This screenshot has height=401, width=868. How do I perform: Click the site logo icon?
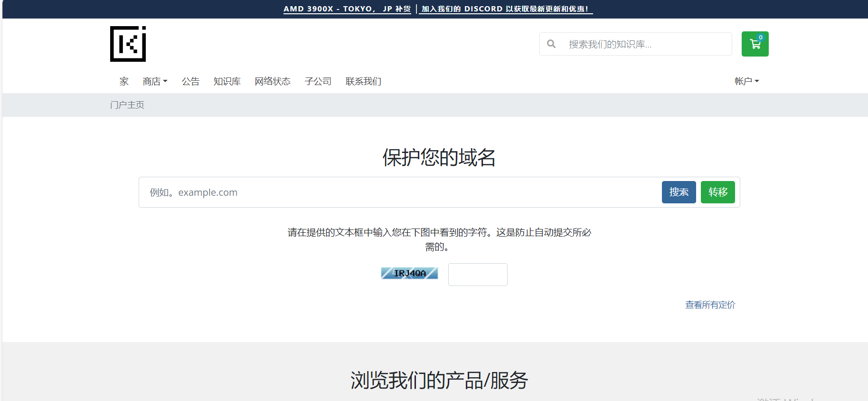128,44
